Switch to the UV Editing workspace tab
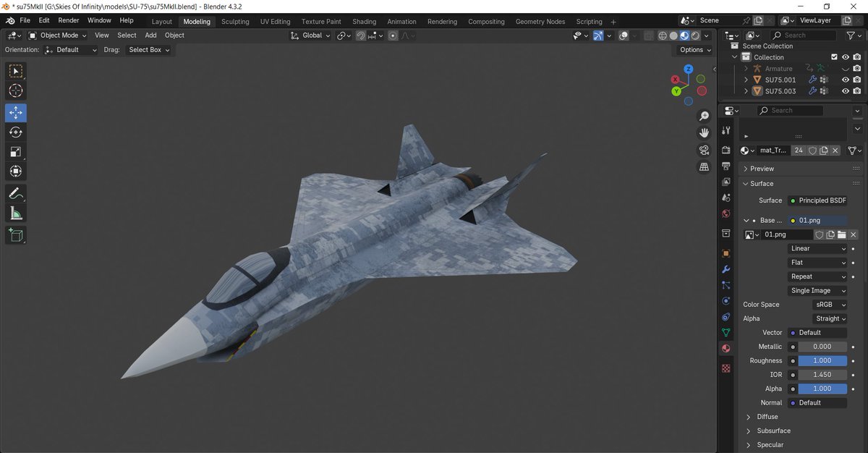Image resolution: width=868 pixels, height=453 pixels. [276, 22]
